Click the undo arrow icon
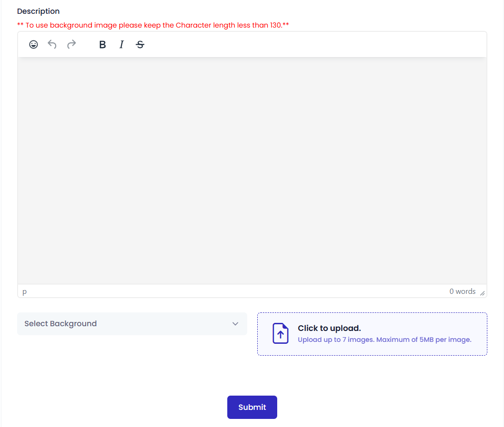504x427 pixels. (52, 45)
